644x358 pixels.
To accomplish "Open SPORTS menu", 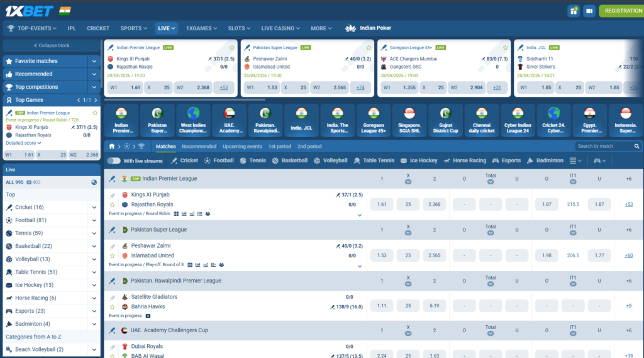I will (x=133, y=28).
